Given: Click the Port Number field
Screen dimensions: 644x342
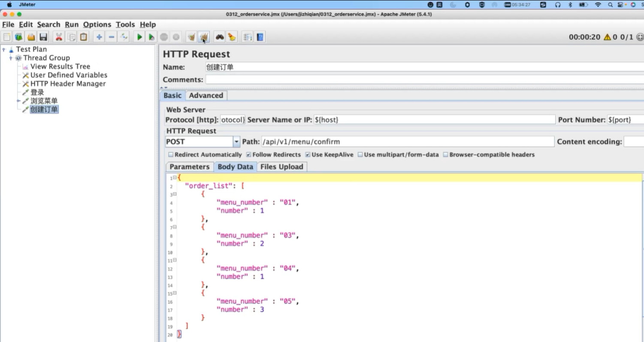Looking at the screenshot, I should pyautogui.click(x=626, y=120).
